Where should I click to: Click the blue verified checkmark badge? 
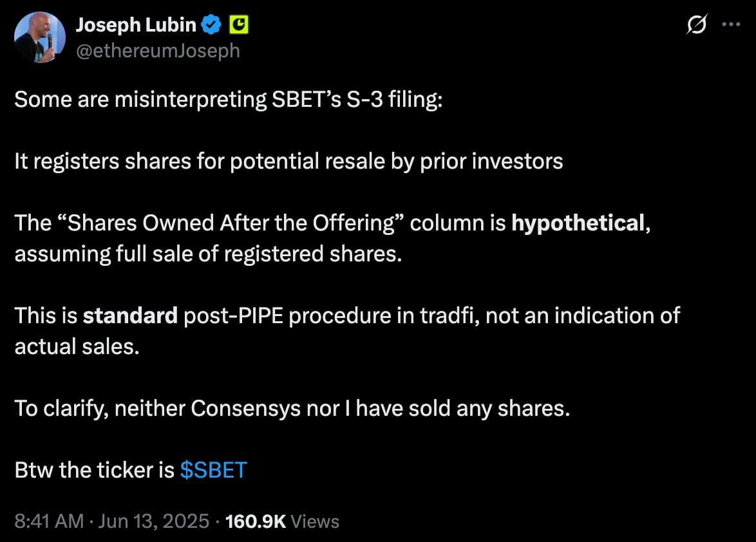211,24
